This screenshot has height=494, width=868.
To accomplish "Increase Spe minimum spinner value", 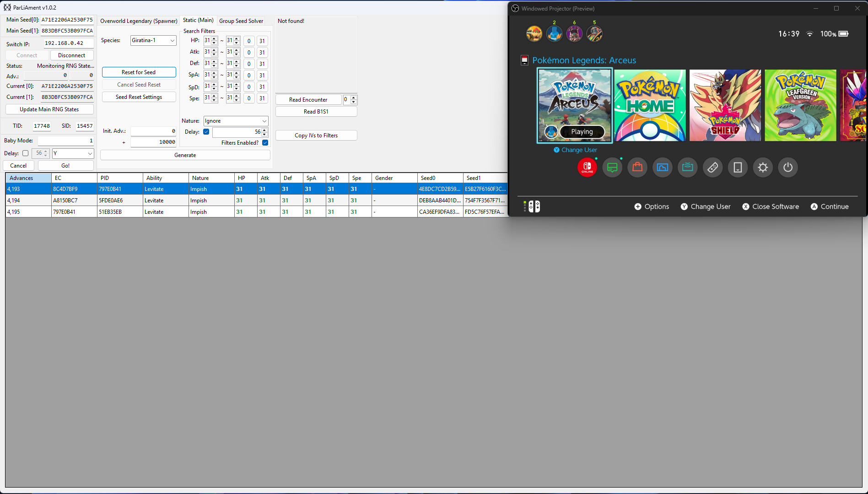I will point(214,96).
